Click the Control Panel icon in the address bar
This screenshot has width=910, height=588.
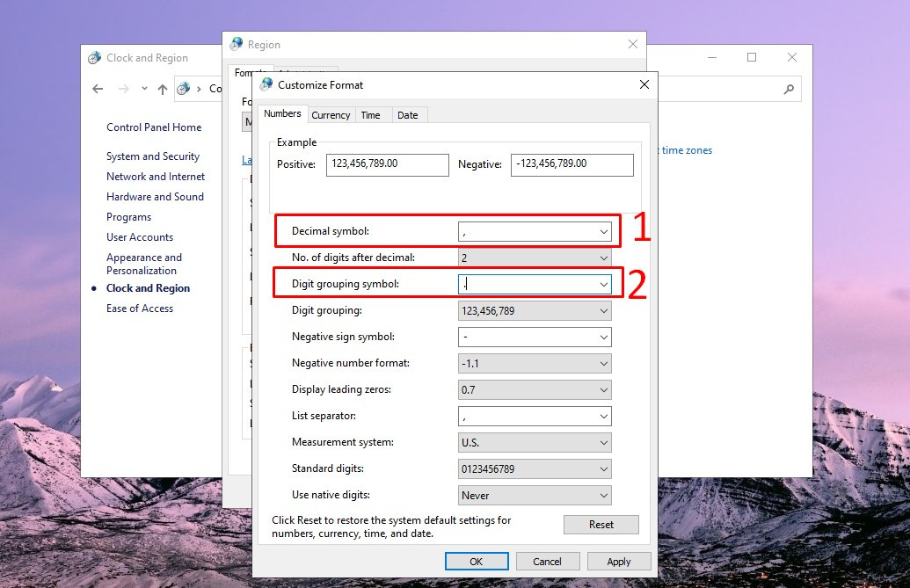tap(184, 89)
